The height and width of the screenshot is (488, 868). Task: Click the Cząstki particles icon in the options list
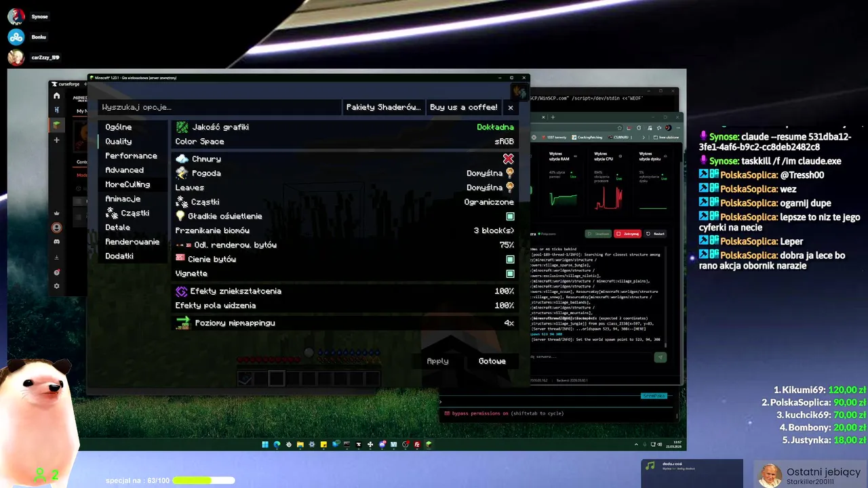coord(181,202)
